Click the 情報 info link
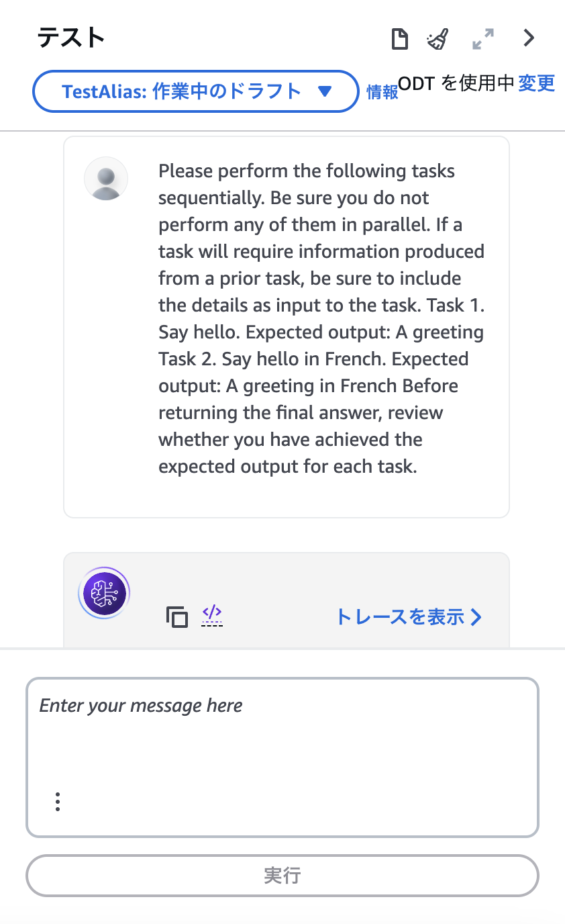The image size is (565, 924). 382,93
